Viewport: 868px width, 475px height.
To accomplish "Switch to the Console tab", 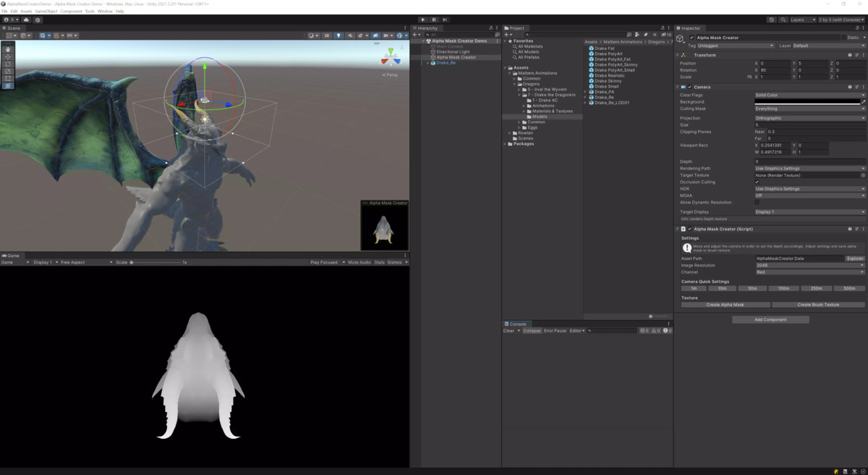I will click(516, 324).
